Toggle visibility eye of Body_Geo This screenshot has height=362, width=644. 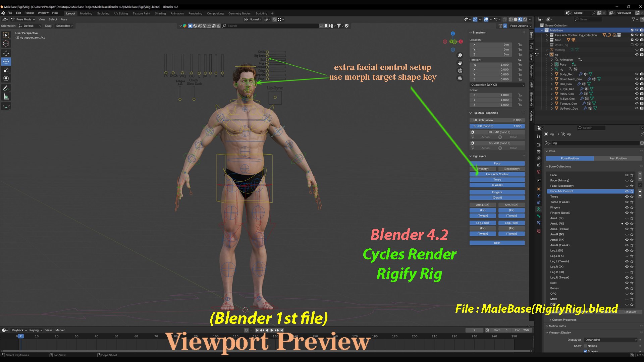637,74
